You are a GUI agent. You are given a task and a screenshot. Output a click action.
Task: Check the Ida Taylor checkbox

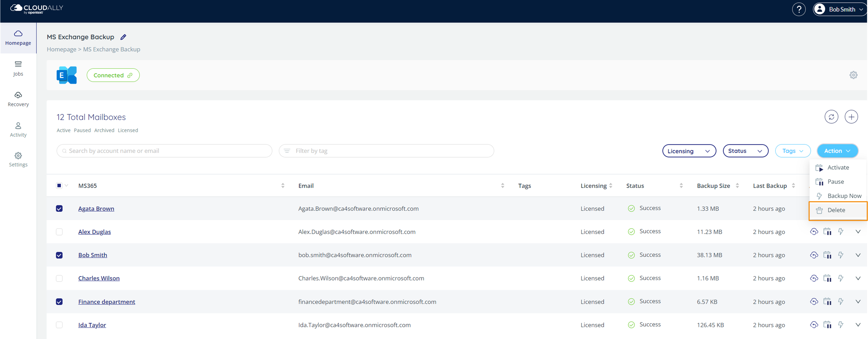(59, 325)
